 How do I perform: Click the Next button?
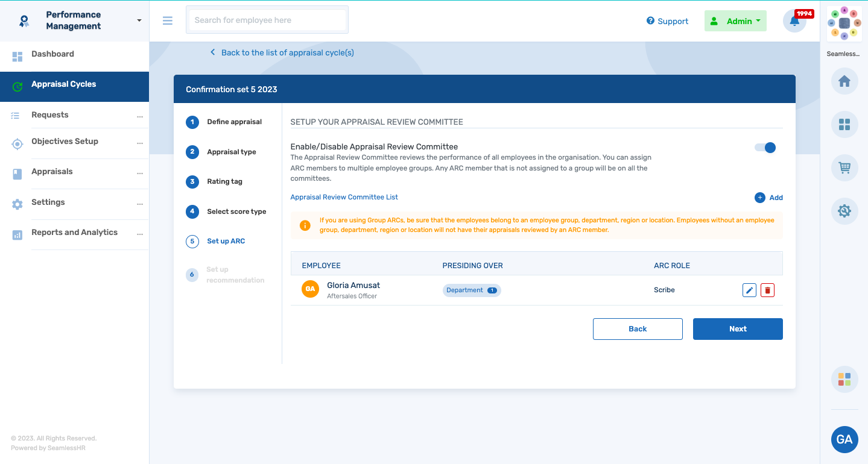coord(737,329)
